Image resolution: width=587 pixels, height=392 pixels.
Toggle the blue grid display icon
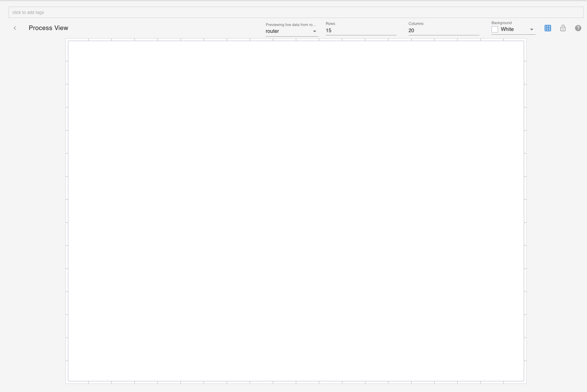[548, 28]
